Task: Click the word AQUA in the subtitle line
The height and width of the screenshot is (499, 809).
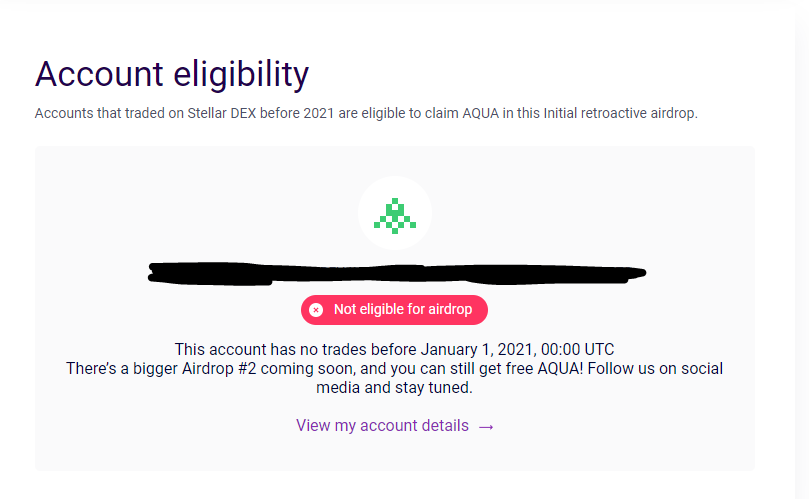Action: click(x=480, y=113)
